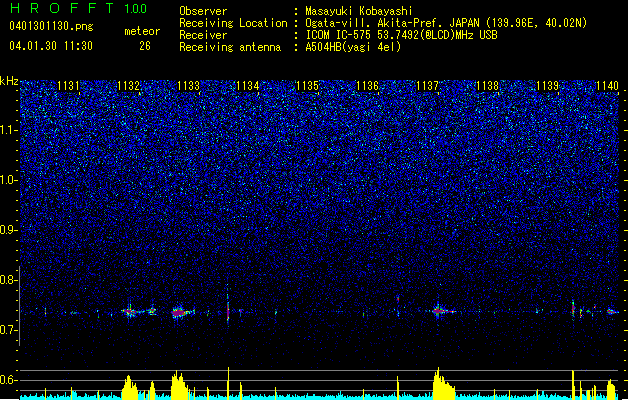629x400 pixels.
Task: Click the 0.6 frequency axis label
Action: (x=9, y=380)
